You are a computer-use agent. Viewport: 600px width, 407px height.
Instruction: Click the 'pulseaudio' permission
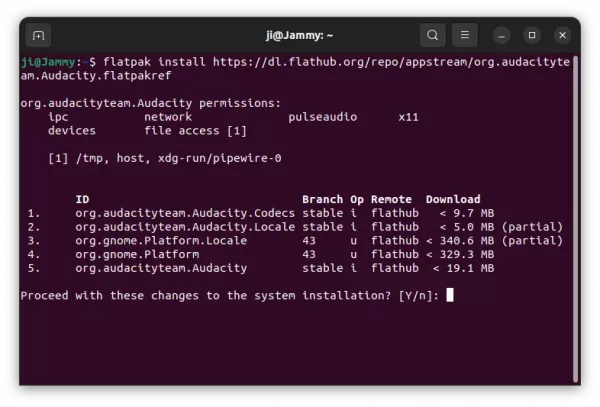[x=323, y=117]
